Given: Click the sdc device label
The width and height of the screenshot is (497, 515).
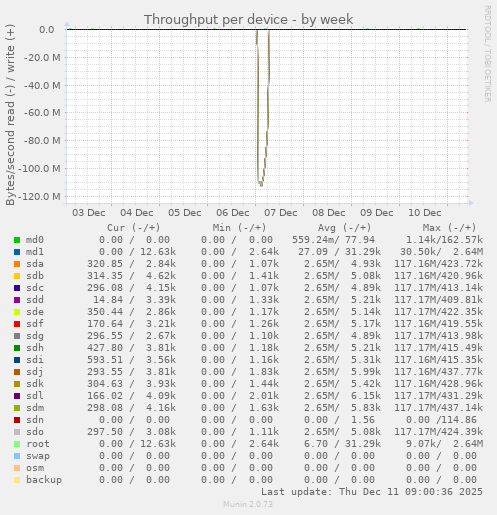Looking at the screenshot, I should [x=35, y=288].
